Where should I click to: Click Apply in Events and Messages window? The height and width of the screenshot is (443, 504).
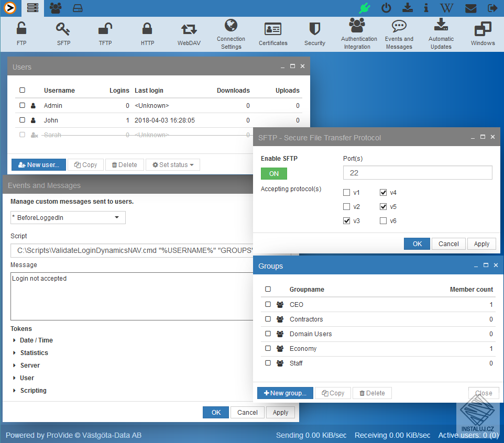click(x=280, y=412)
